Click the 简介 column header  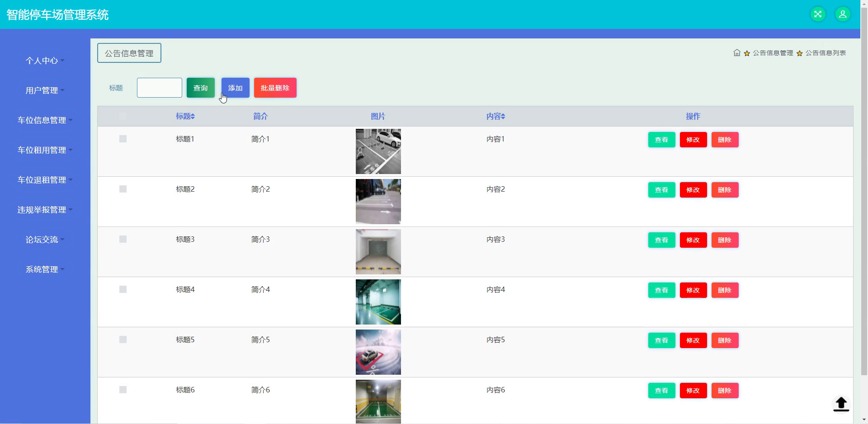pos(260,116)
